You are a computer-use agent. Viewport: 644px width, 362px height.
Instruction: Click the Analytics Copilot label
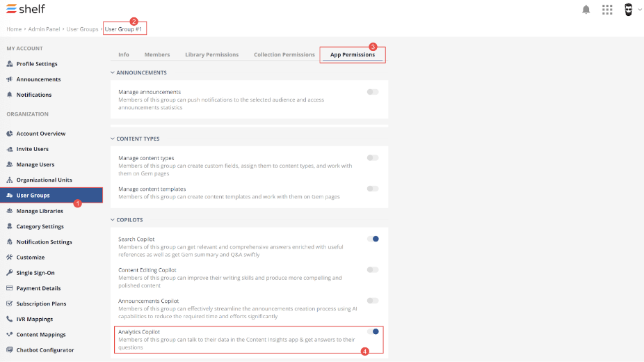pyautogui.click(x=139, y=331)
